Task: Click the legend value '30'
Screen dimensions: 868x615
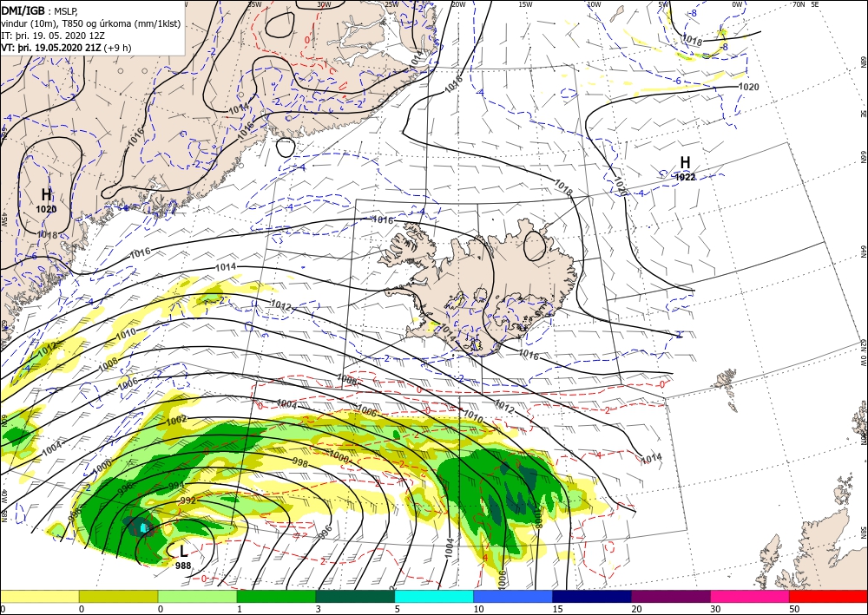Action: [716, 609]
